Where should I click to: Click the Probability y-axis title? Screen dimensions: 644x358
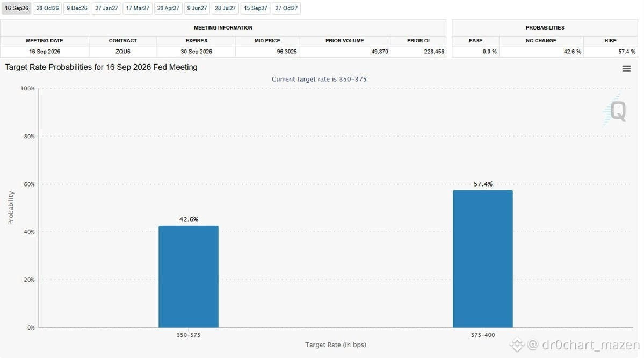click(11, 208)
